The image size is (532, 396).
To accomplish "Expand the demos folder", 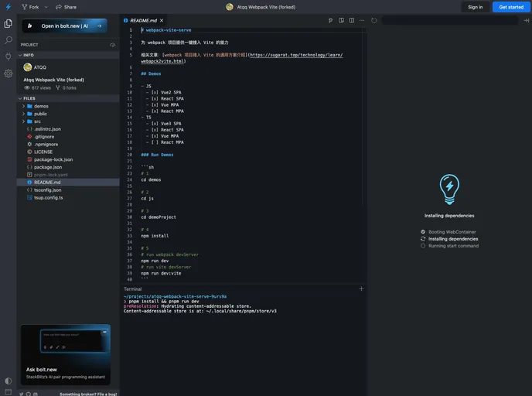I will coord(68,106).
